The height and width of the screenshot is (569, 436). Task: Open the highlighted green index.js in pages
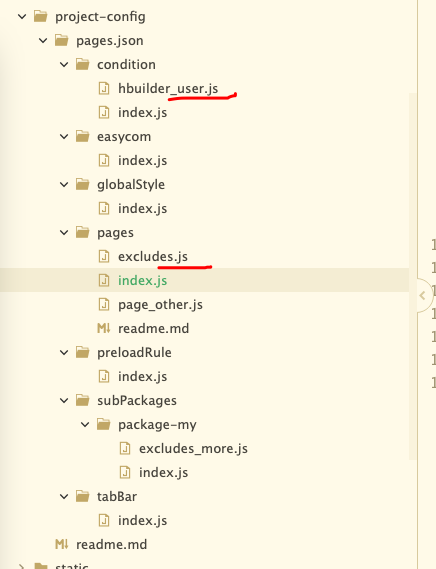point(142,281)
